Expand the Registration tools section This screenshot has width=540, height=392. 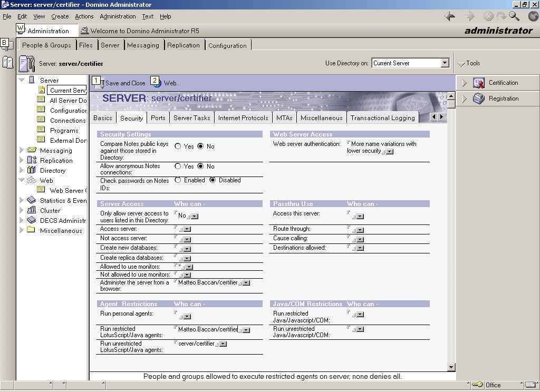(x=464, y=99)
